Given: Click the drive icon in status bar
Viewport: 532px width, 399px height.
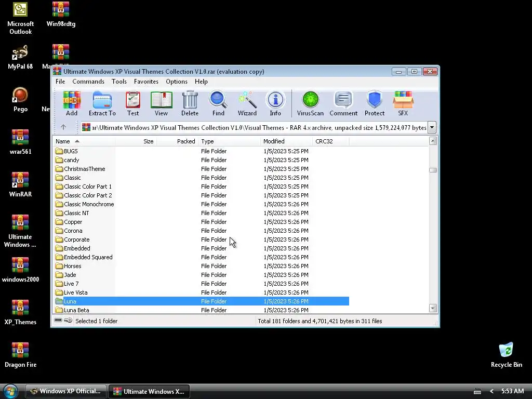Looking at the screenshot, I should [58, 320].
